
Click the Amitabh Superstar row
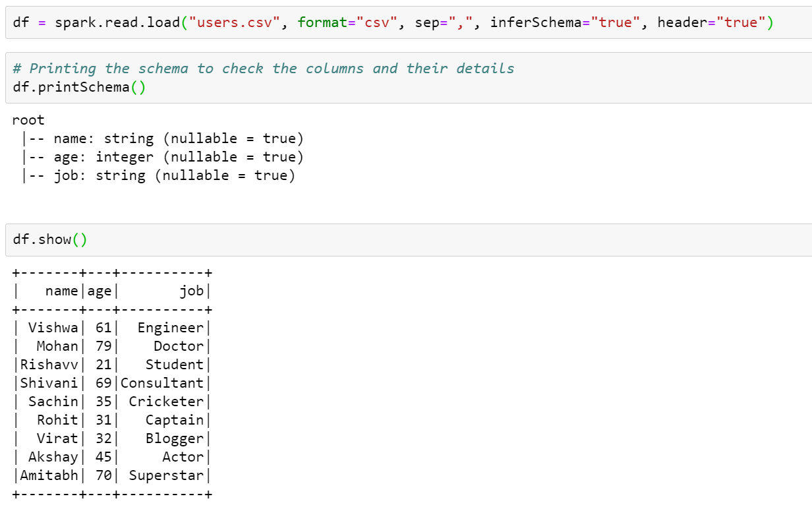pos(112,475)
